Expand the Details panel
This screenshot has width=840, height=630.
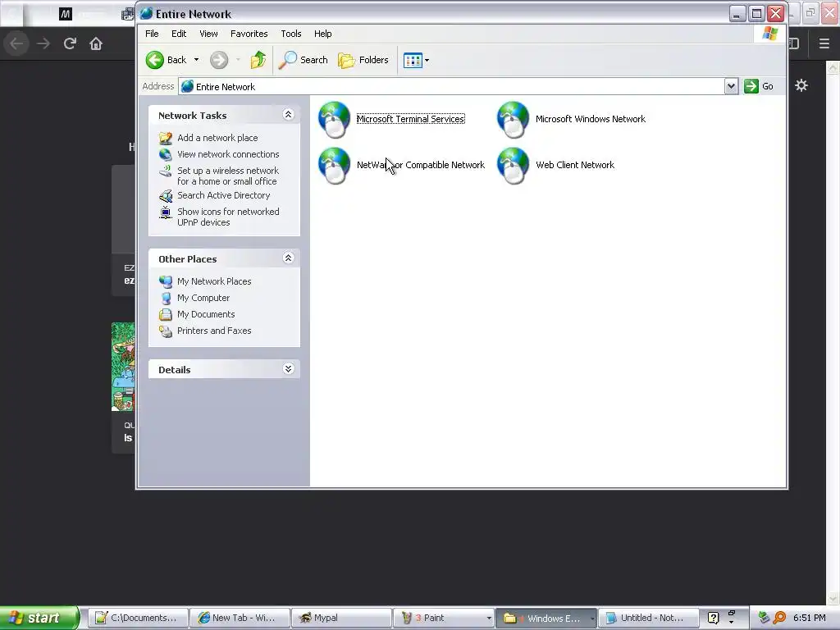[x=288, y=368]
